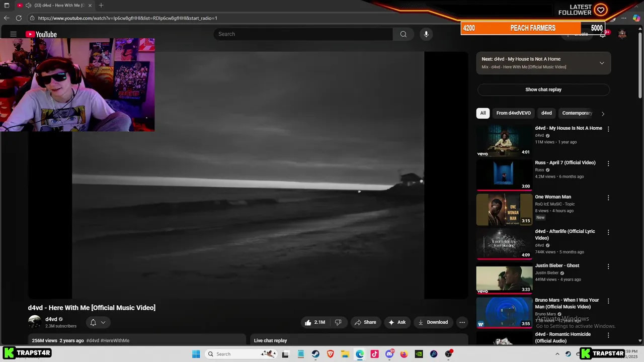The height and width of the screenshot is (362, 644).
Task: Open Russ April 7 video thumbnail
Action: (504, 175)
